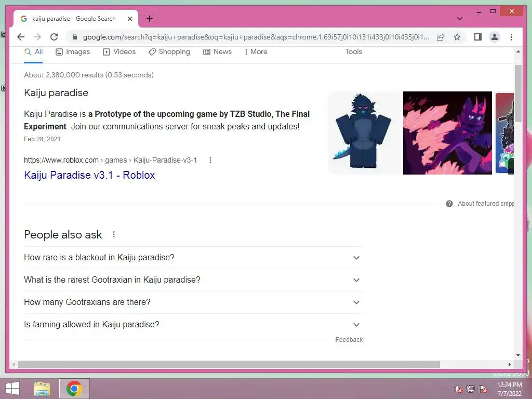Close the kaiju paradise Google Search tab
Viewport: 532px width, 399px height.
point(129,19)
